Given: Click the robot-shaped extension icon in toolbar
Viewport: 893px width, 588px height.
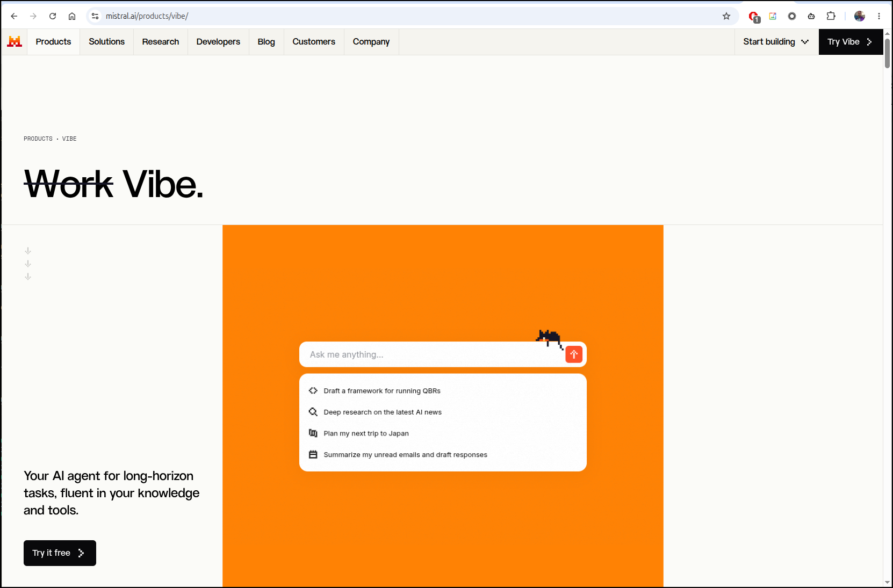Looking at the screenshot, I should (811, 16).
